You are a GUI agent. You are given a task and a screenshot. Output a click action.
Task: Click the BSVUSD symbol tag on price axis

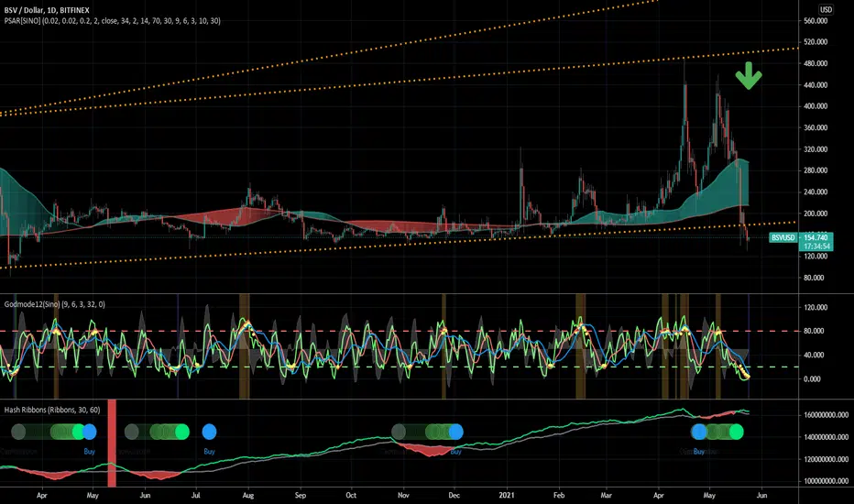pyautogui.click(x=783, y=237)
